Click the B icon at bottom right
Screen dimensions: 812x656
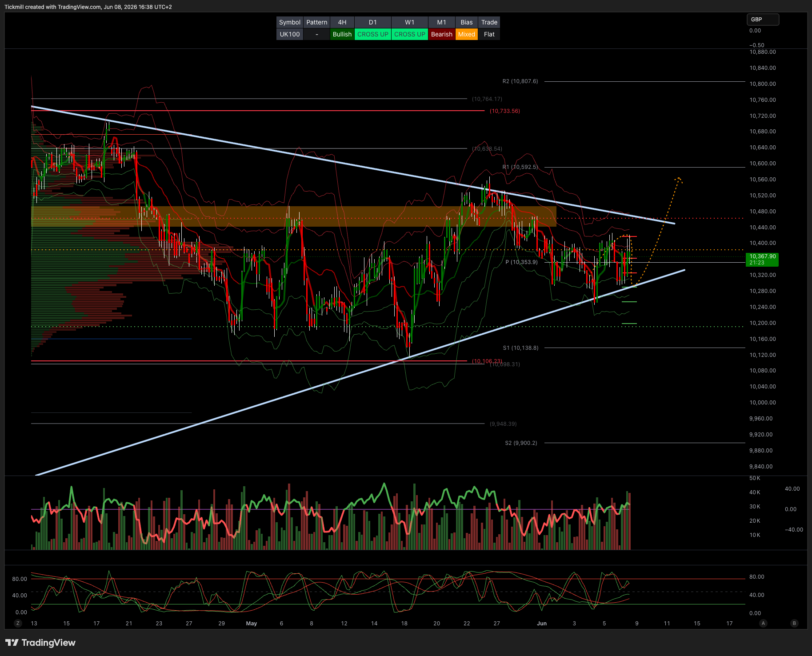[794, 623]
